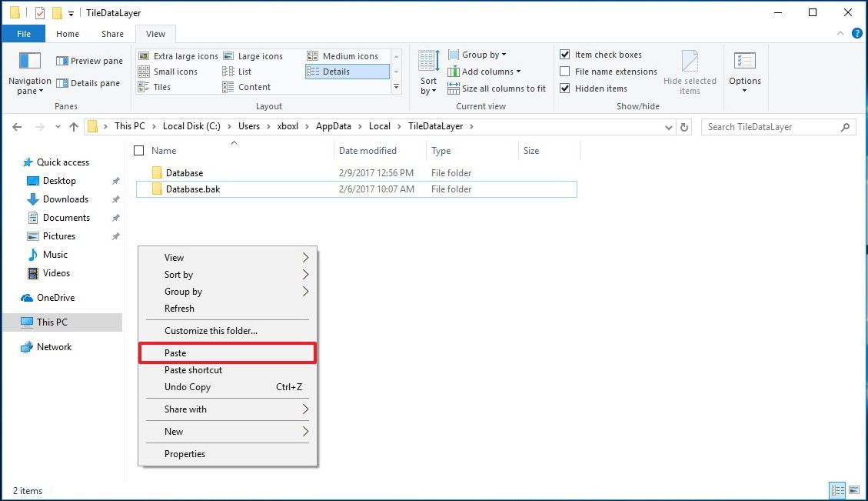Switch to the Share ribbon tab
The width and height of the screenshot is (868, 501).
(112, 33)
